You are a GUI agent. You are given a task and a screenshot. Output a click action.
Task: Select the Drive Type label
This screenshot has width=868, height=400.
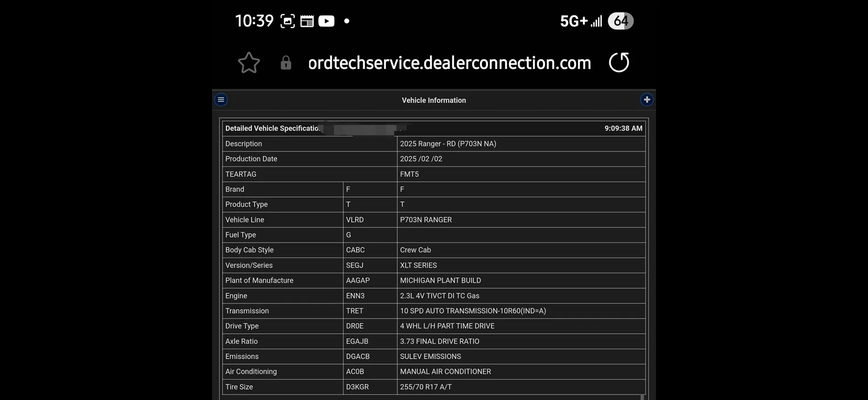coord(242,326)
